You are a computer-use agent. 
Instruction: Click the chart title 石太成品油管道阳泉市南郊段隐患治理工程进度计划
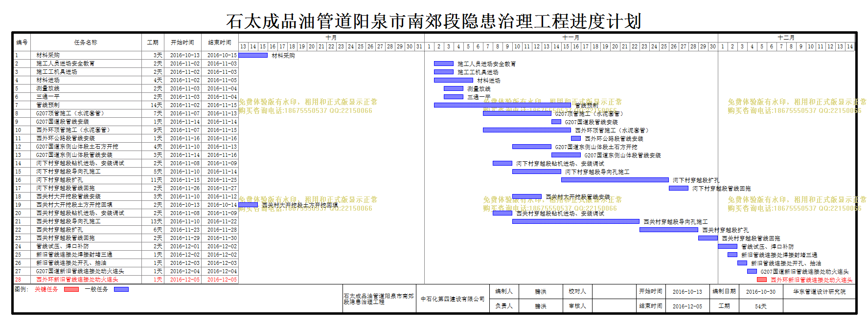click(434, 21)
